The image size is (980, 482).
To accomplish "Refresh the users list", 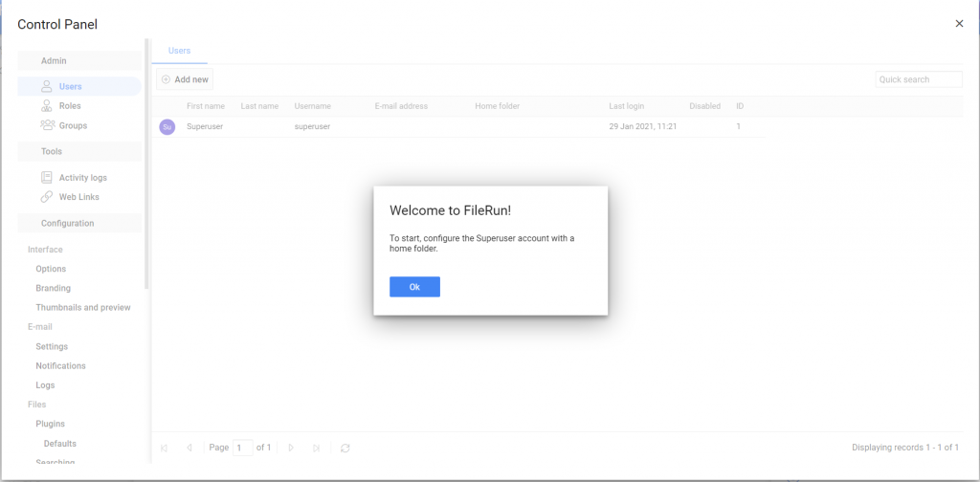I will (x=345, y=448).
